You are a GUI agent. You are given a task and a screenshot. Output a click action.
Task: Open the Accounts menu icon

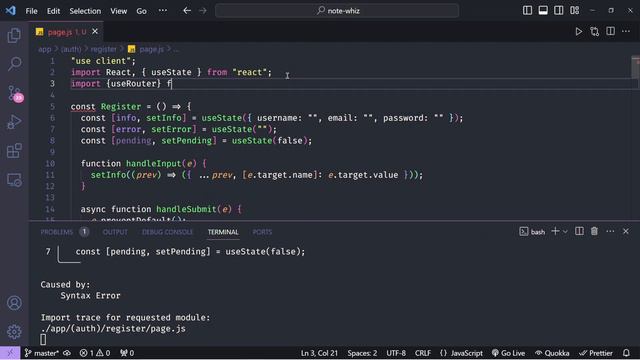tap(14, 303)
